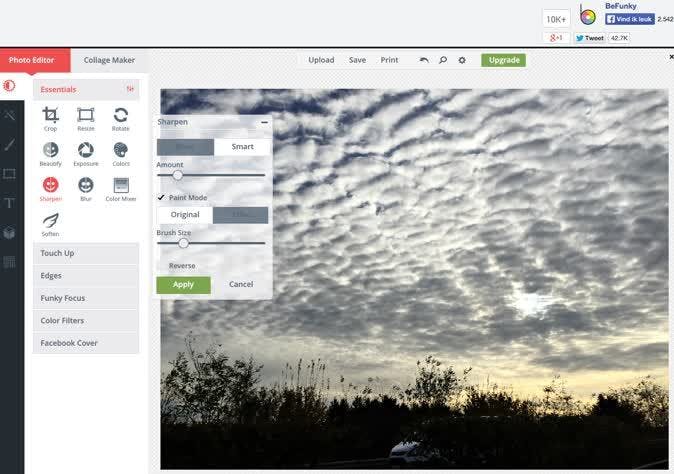Open the Upload menu
The height and width of the screenshot is (474, 674).
point(321,60)
